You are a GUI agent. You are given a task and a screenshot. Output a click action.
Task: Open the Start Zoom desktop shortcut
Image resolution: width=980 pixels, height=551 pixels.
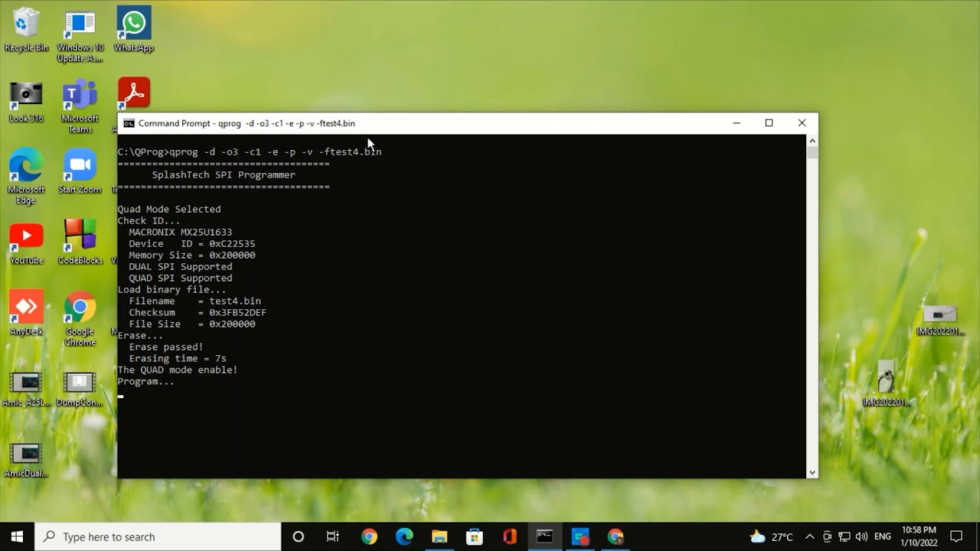pos(80,172)
